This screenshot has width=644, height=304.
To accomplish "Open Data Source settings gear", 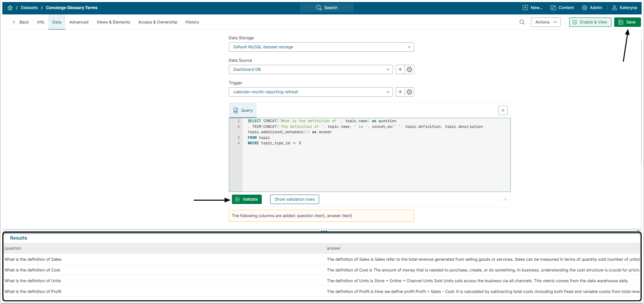I will click(409, 69).
